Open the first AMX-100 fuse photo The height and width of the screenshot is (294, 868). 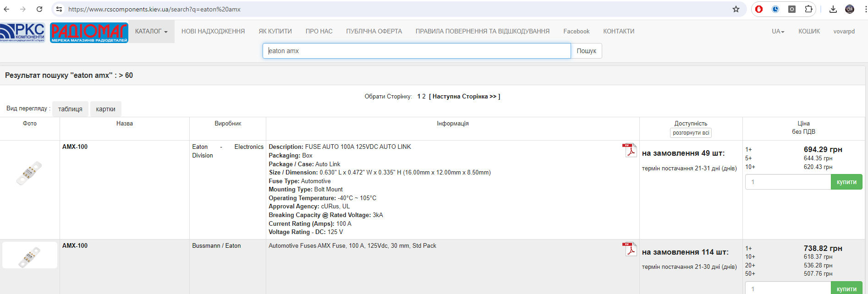click(29, 173)
